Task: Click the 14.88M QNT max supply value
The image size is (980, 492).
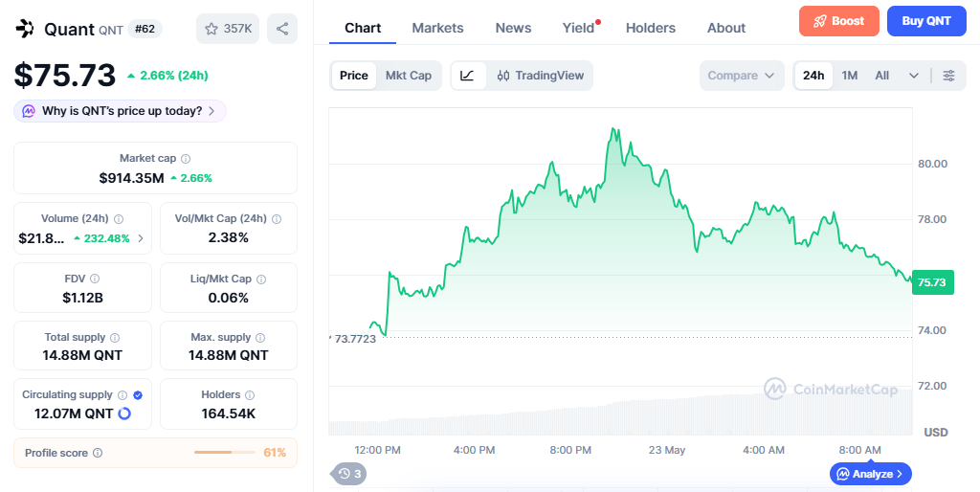Action: tap(228, 356)
